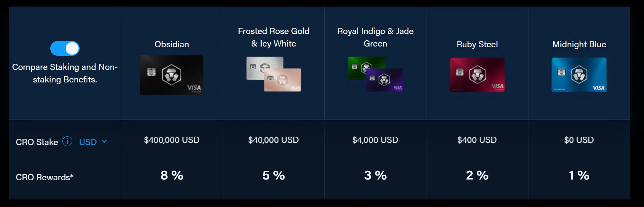Screen dimensions: 644x207
Task: Select the Frosted Rose Gold & Icy White heading
Action: (273, 37)
